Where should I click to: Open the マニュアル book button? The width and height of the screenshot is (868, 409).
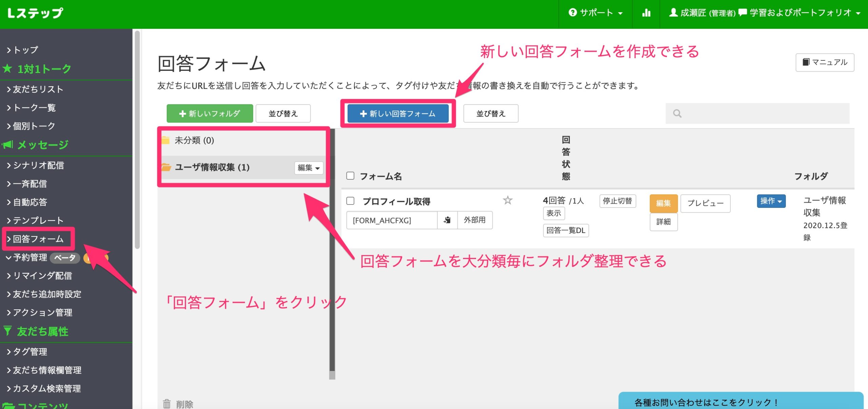(825, 62)
